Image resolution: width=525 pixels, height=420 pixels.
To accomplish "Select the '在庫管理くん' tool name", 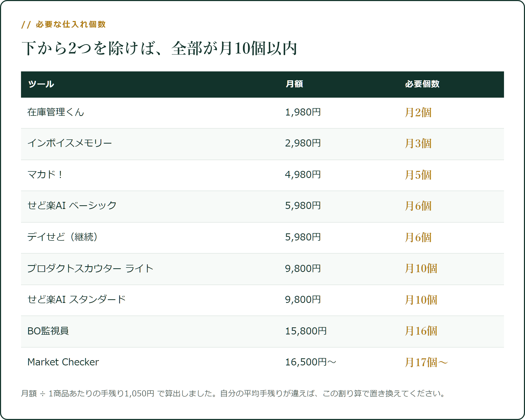I will click(x=56, y=112).
